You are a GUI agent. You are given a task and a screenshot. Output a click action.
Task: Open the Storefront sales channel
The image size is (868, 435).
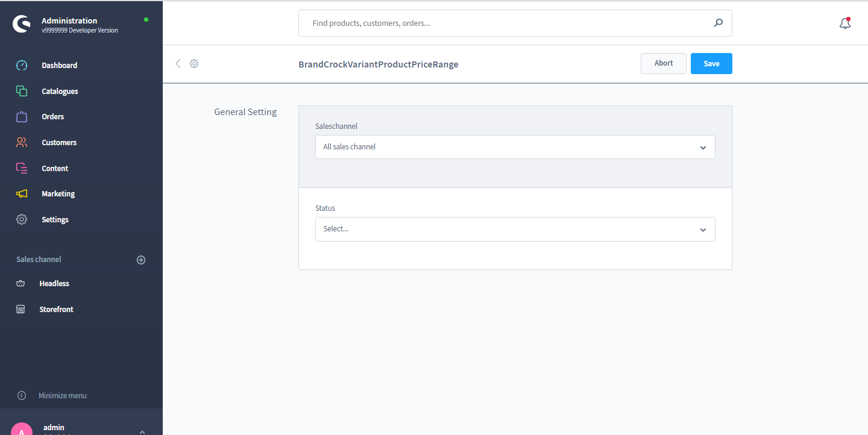56,309
